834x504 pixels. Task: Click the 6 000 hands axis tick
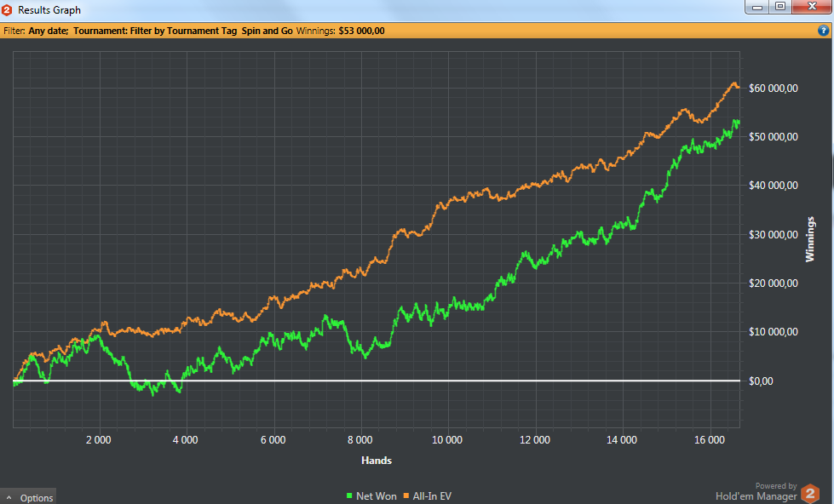[273, 439]
